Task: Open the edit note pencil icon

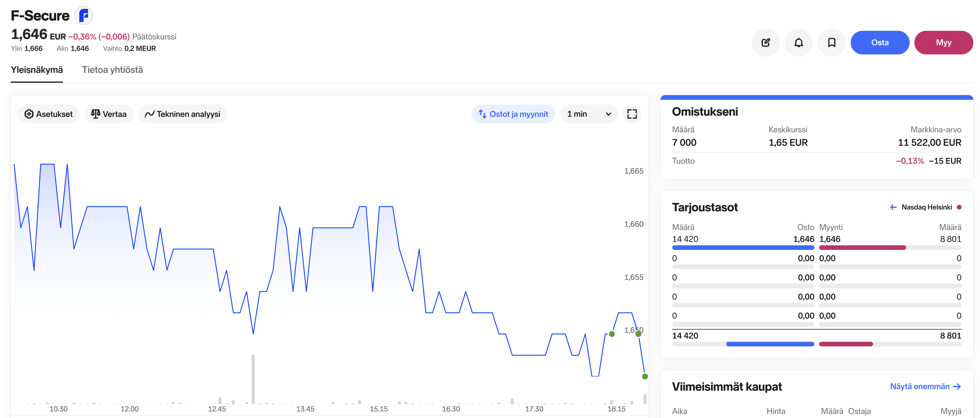Action: tap(765, 43)
